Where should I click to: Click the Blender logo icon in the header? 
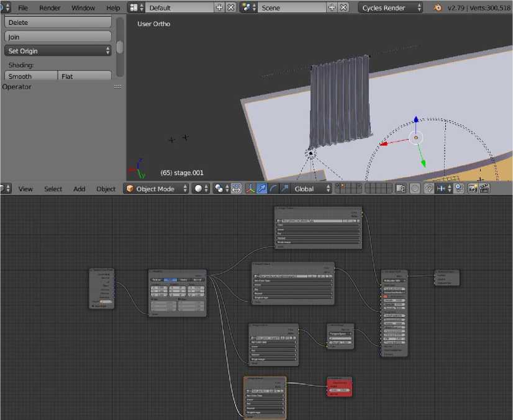coord(437,8)
